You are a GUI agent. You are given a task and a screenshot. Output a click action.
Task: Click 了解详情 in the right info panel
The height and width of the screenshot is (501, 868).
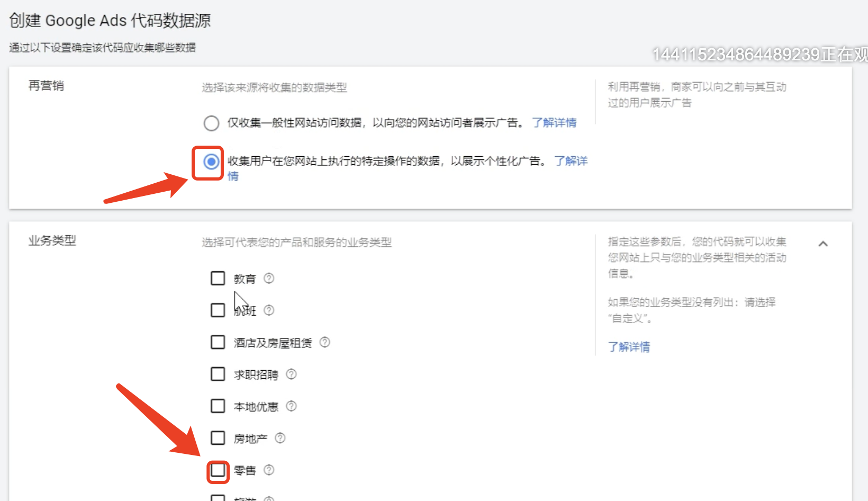pos(629,346)
